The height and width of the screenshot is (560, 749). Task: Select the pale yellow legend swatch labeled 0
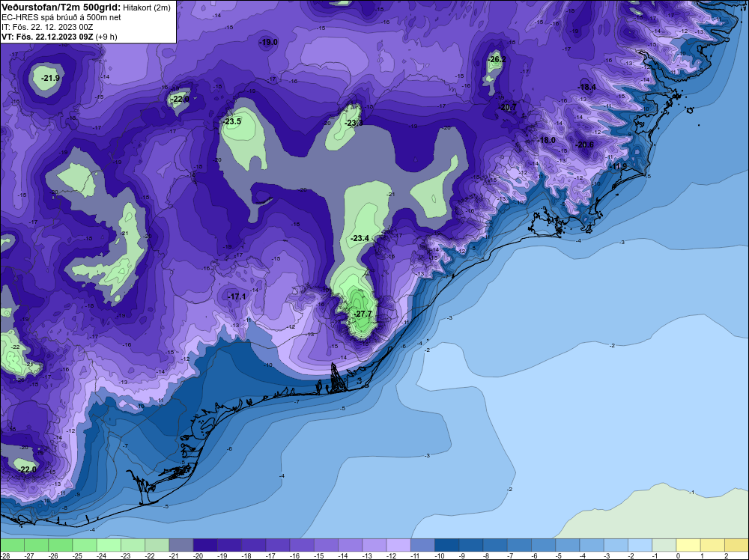(x=688, y=545)
